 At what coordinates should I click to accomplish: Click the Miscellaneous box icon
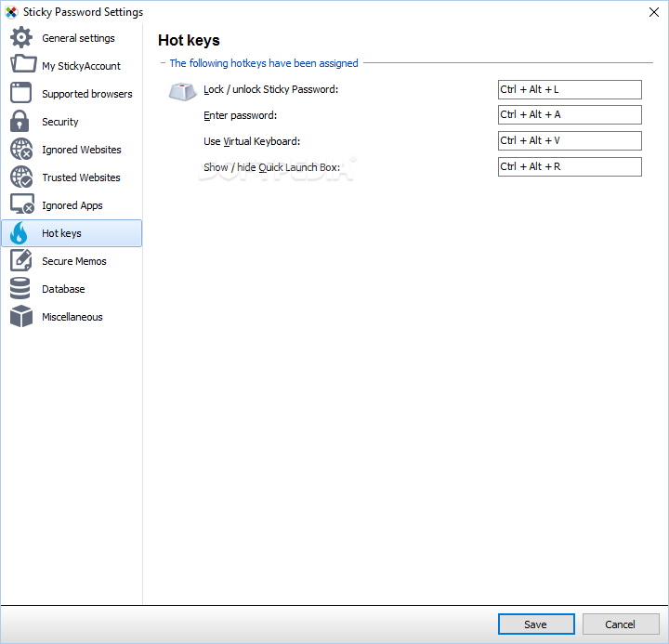[21, 316]
